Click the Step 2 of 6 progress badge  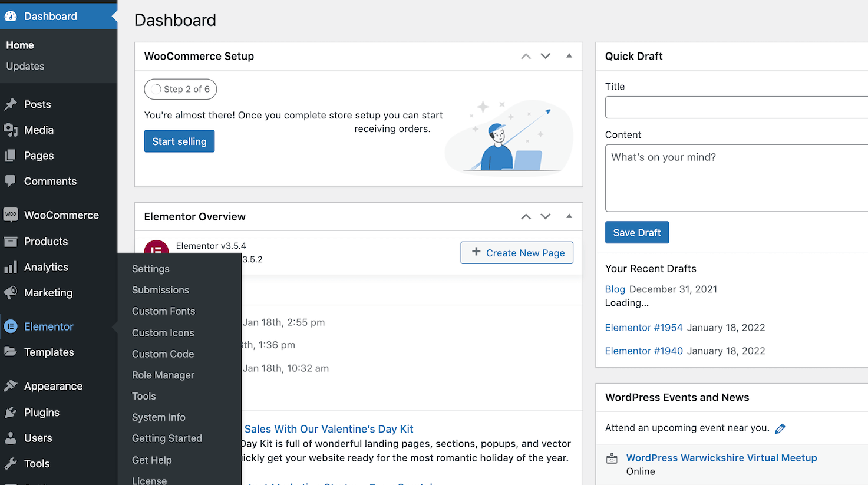[180, 89]
